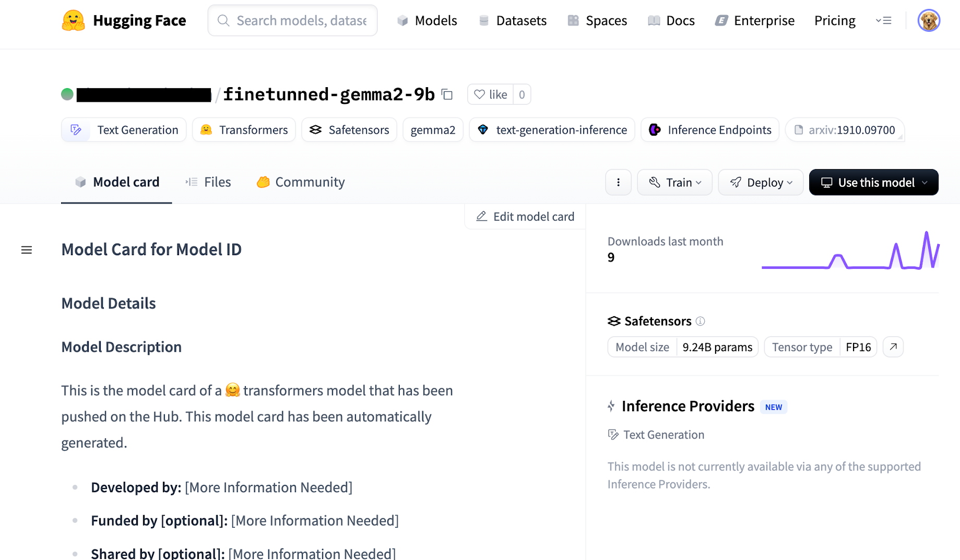Viewport: 960px width, 560px height.
Task: Click the Transformers tag label
Action: tap(253, 130)
